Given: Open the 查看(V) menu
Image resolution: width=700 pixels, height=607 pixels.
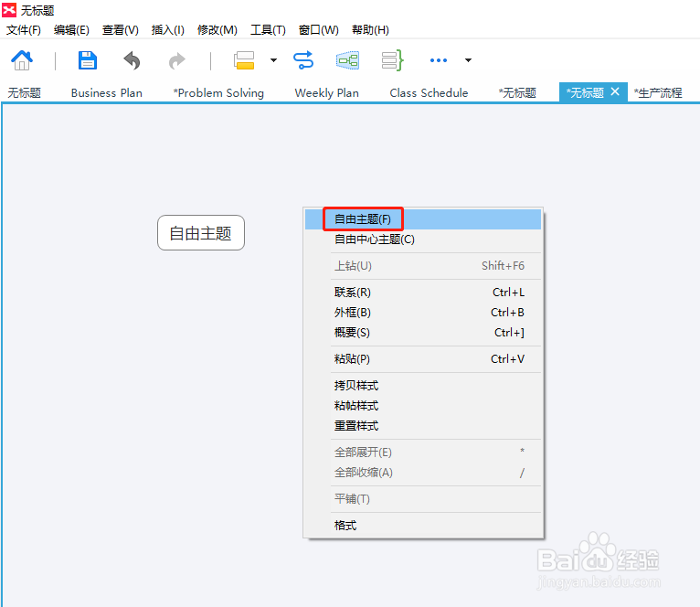Looking at the screenshot, I should click(x=120, y=30).
